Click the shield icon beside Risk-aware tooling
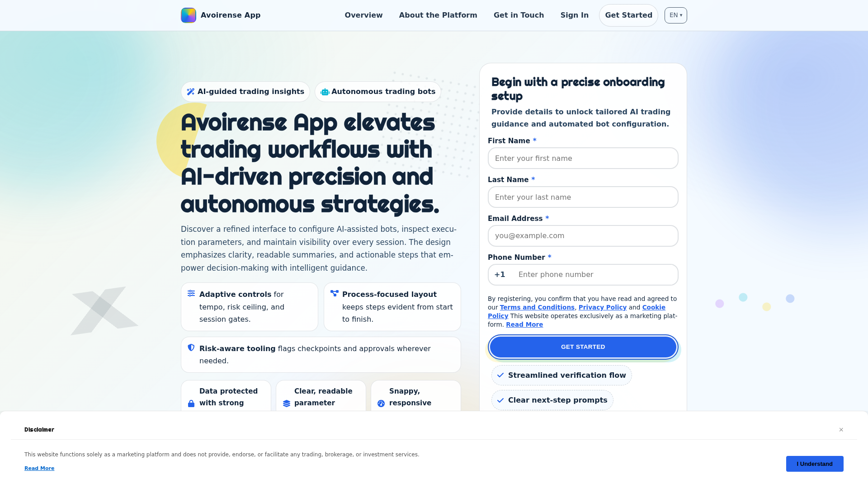 pos(191,347)
